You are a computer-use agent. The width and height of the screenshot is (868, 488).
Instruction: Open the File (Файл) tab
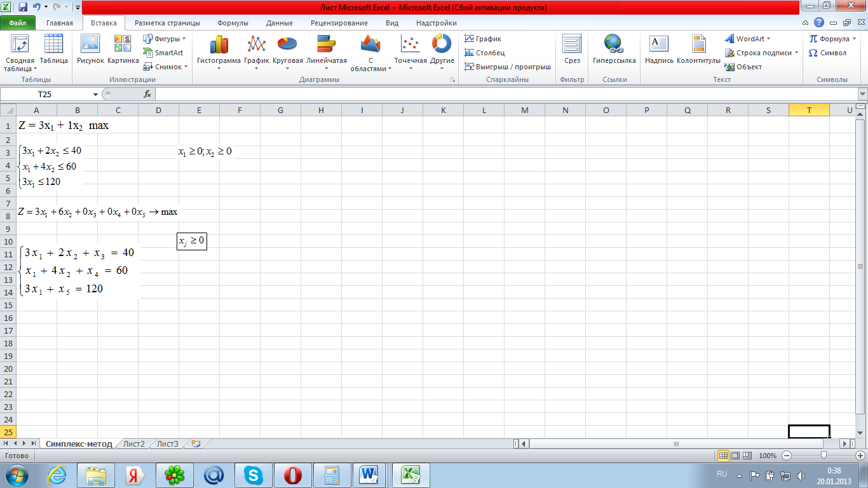(x=18, y=23)
